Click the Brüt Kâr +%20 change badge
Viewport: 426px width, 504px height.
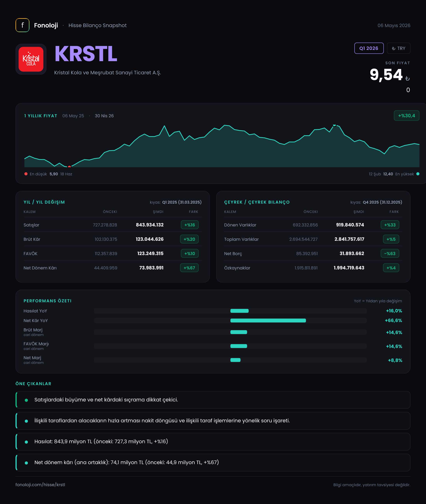(x=189, y=239)
